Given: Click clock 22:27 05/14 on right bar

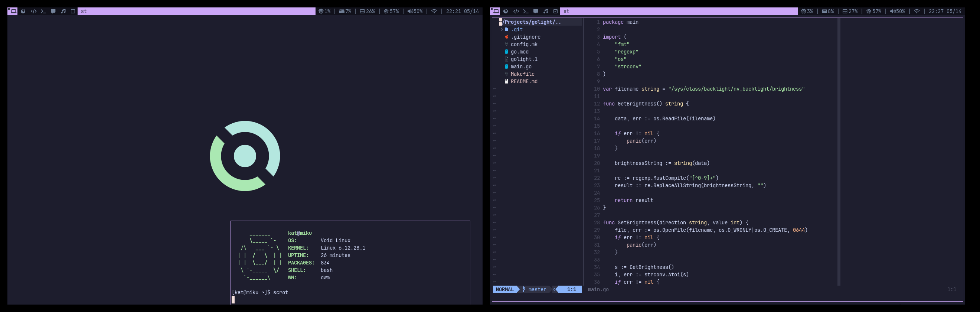Looking at the screenshot, I should coord(945,12).
